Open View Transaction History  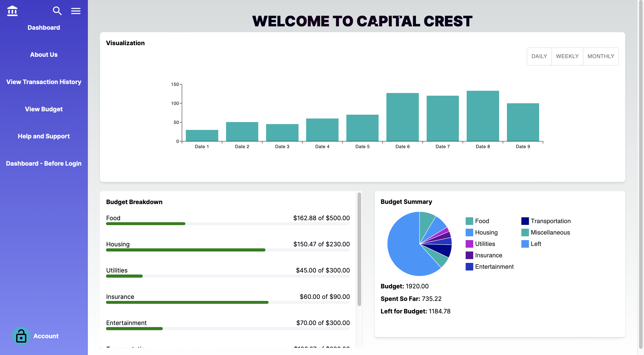tap(44, 82)
